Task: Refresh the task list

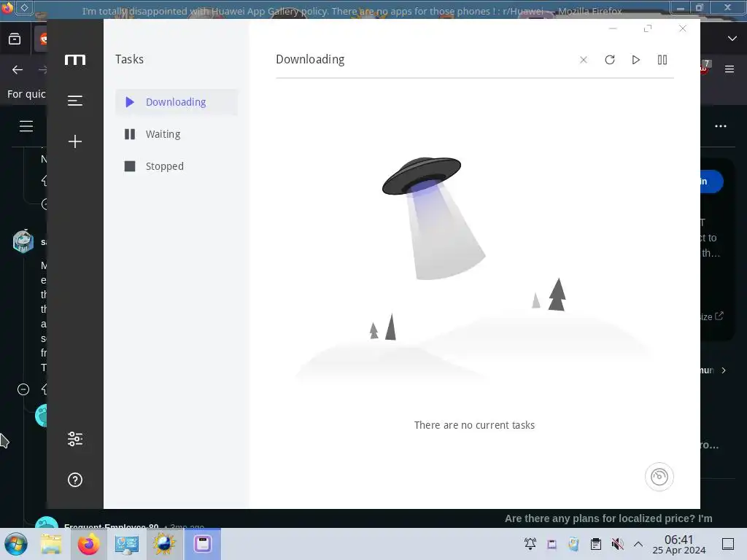Action: tap(609, 60)
